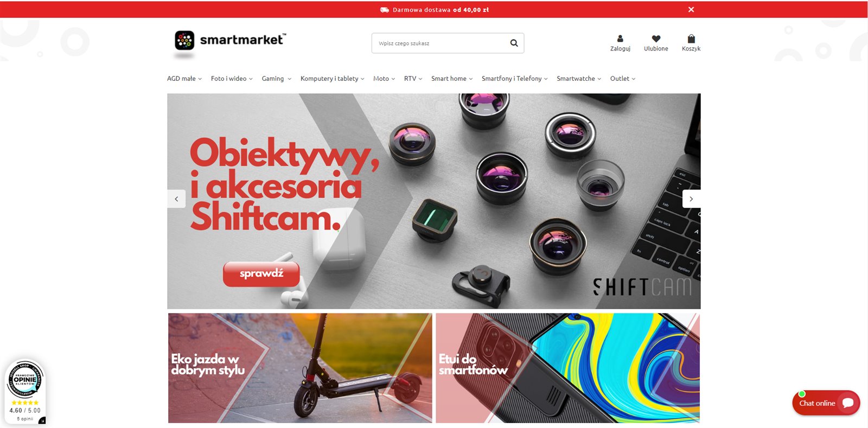This screenshot has width=868, height=428.
Task: Open the Chat online widget
Action: tap(826, 403)
